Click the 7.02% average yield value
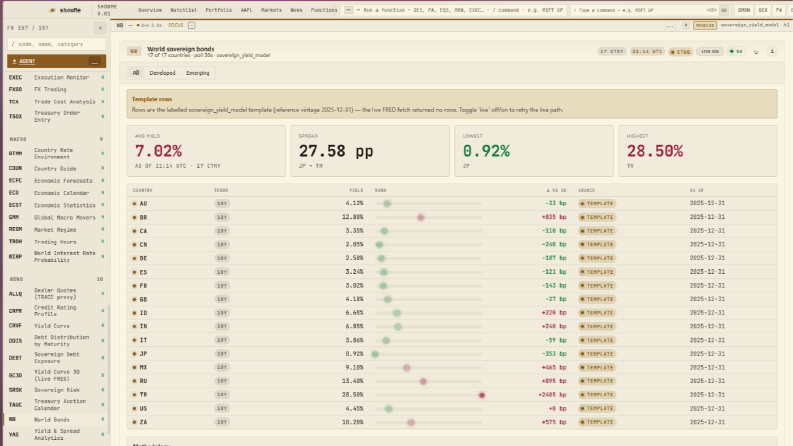This screenshot has width=793, height=446. (158, 151)
